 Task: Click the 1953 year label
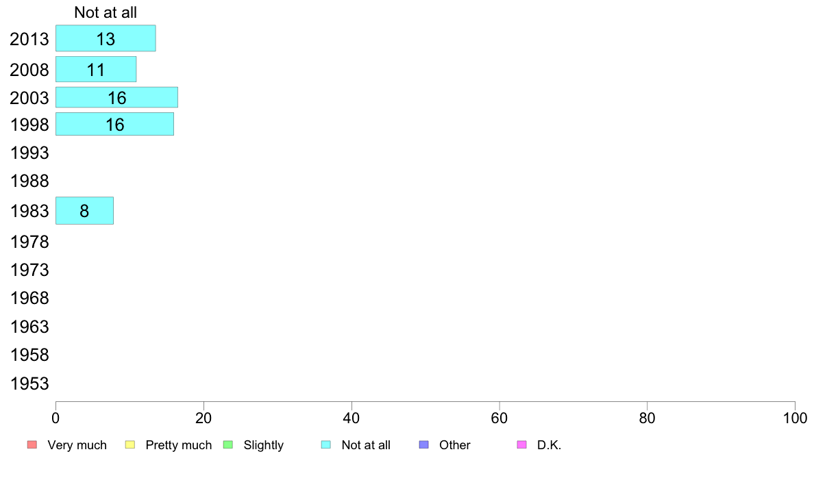point(29,383)
